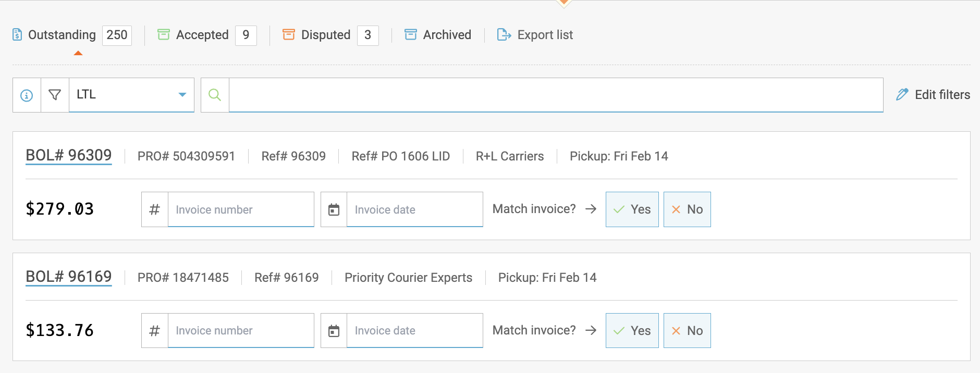Click the orange Disputed box icon
980x373 pixels.
288,34
